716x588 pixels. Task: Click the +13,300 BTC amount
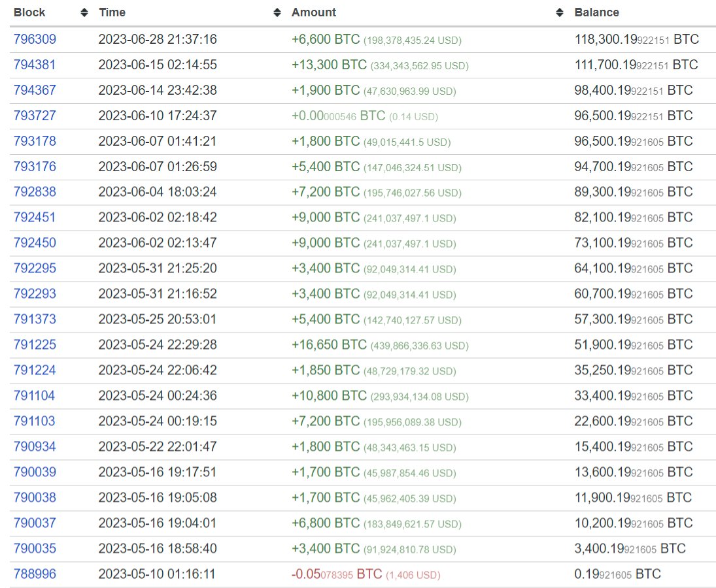(330, 65)
